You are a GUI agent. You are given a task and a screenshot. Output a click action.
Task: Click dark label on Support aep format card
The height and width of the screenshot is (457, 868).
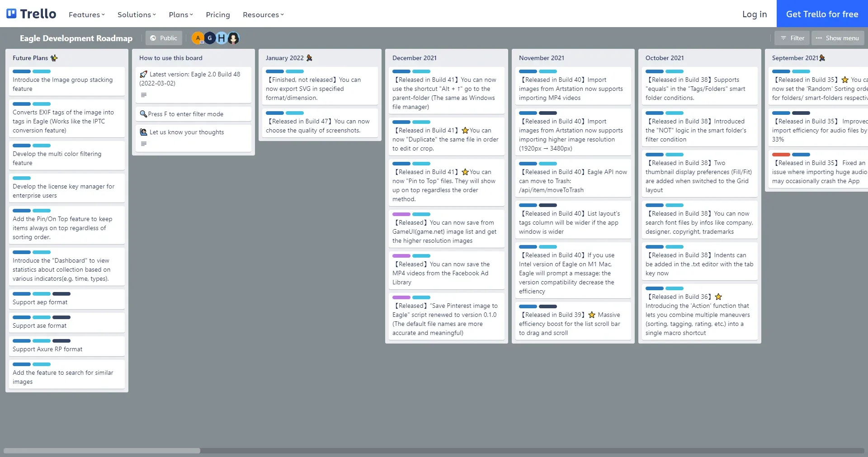coord(61,294)
